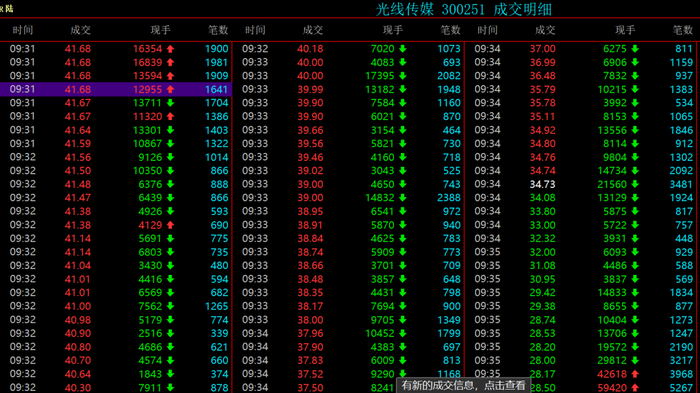
Task: Click the first 成交 column header
Action: (x=80, y=30)
